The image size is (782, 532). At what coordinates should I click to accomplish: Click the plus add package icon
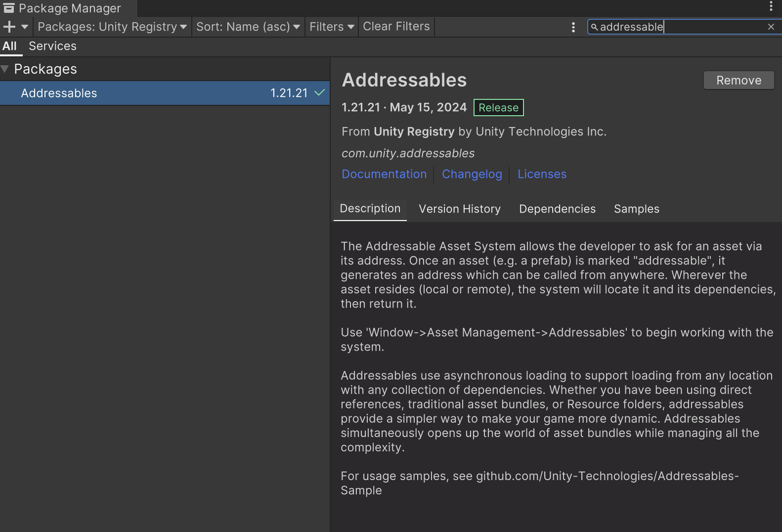point(9,27)
